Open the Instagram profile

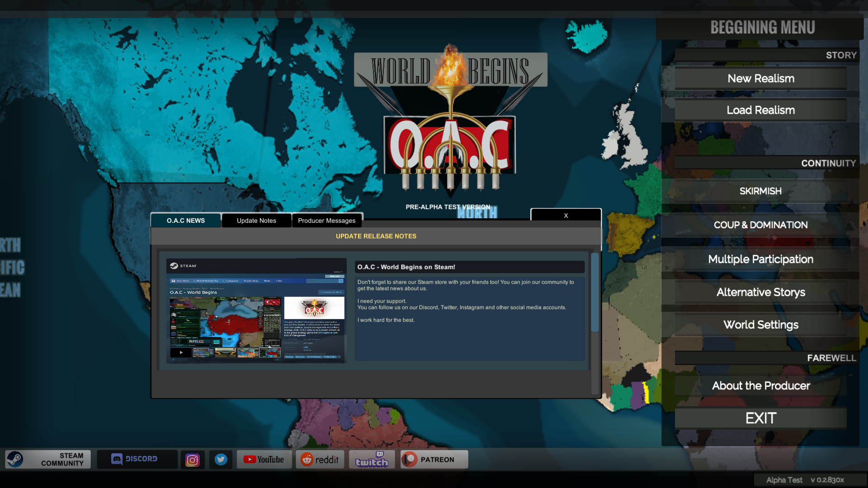tap(193, 459)
